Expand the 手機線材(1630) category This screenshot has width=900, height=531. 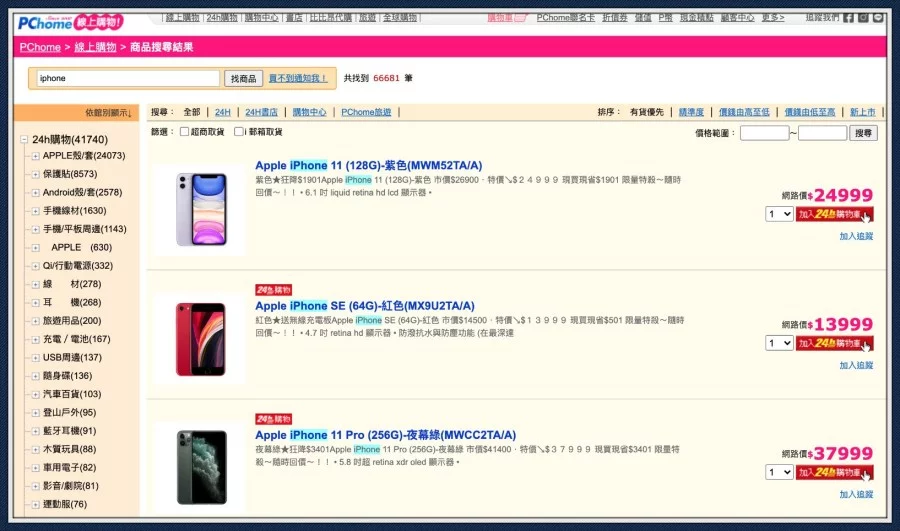(36, 211)
